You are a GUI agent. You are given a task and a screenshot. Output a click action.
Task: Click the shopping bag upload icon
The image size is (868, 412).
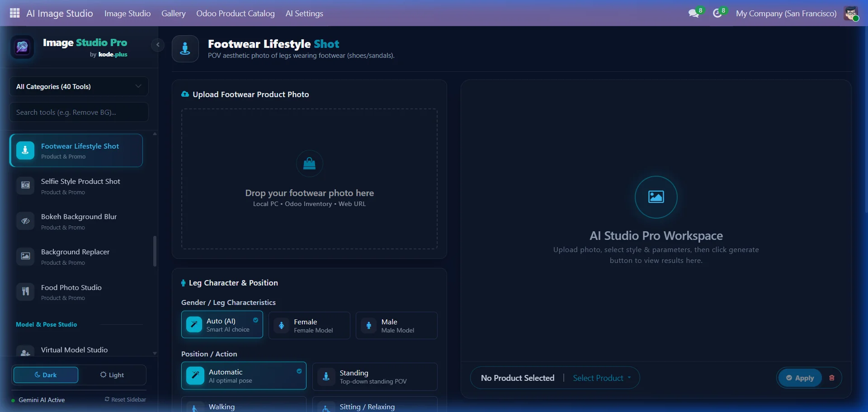tap(309, 164)
